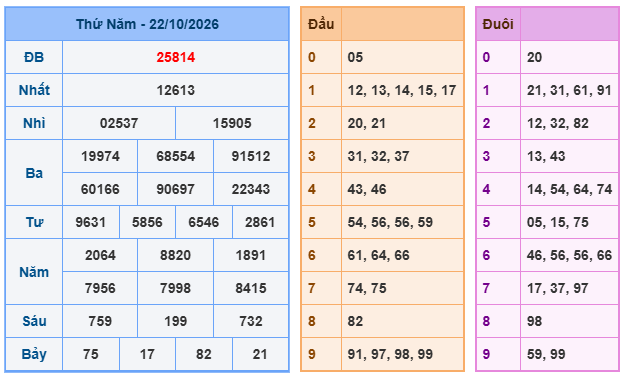Select the Nhất prize number 12613
This screenshot has width=623, height=375.
click(x=176, y=90)
